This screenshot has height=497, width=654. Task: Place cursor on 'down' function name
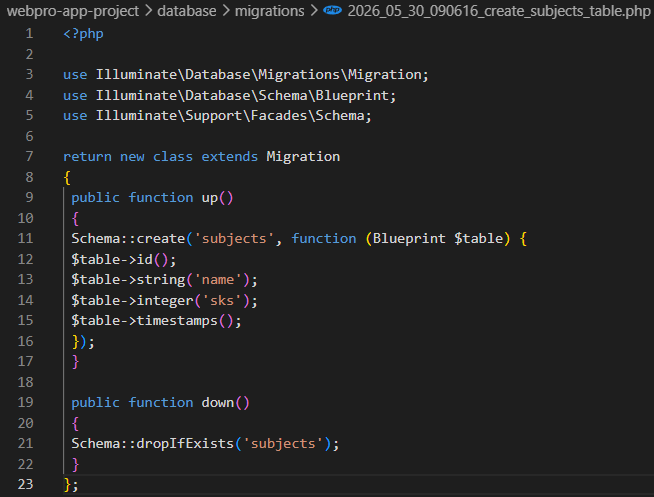click(x=218, y=402)
